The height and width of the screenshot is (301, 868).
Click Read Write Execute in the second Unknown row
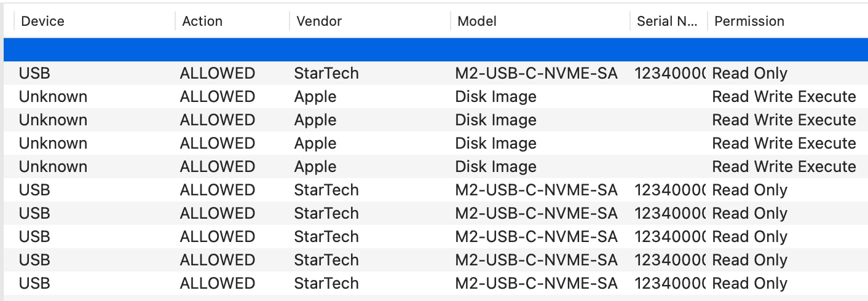coord(784,120)
